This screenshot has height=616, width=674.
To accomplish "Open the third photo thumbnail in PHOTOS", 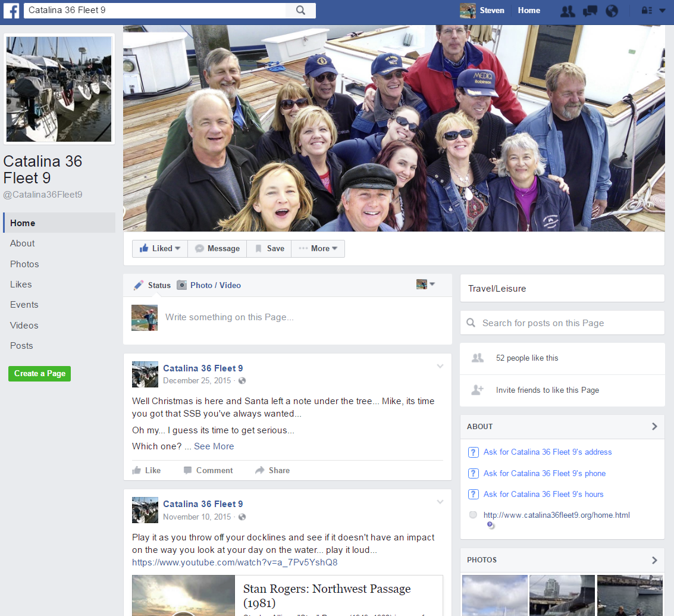I will (x=630, y=596).
